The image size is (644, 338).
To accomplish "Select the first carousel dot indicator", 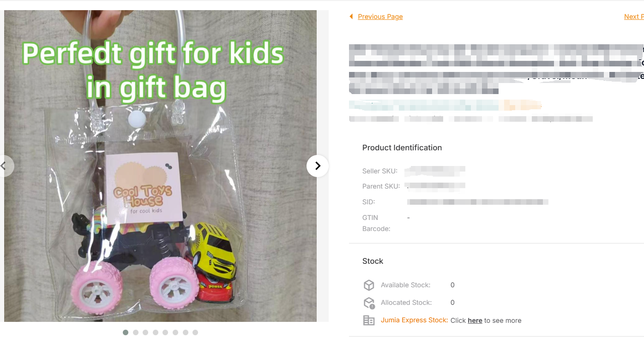I will click(x=126, y=332).
